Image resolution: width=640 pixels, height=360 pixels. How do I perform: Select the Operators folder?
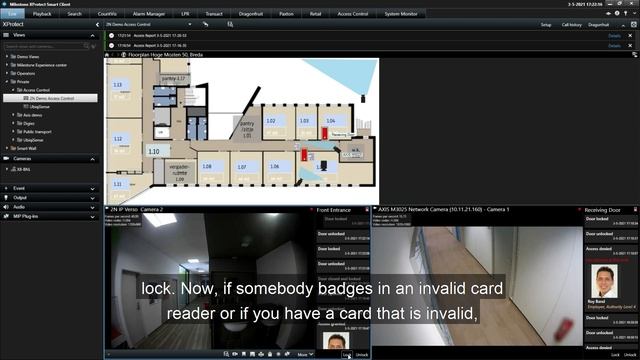point(26,73)
